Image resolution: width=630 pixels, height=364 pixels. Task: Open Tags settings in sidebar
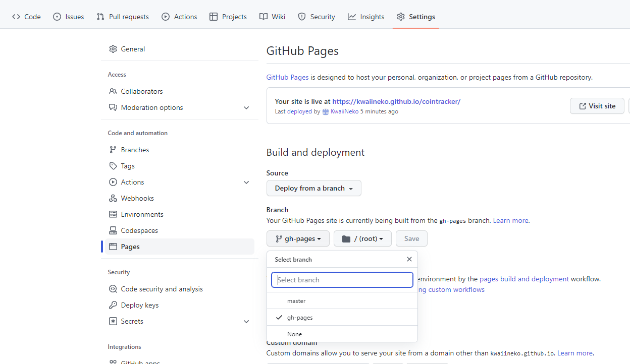click(180, 166)
